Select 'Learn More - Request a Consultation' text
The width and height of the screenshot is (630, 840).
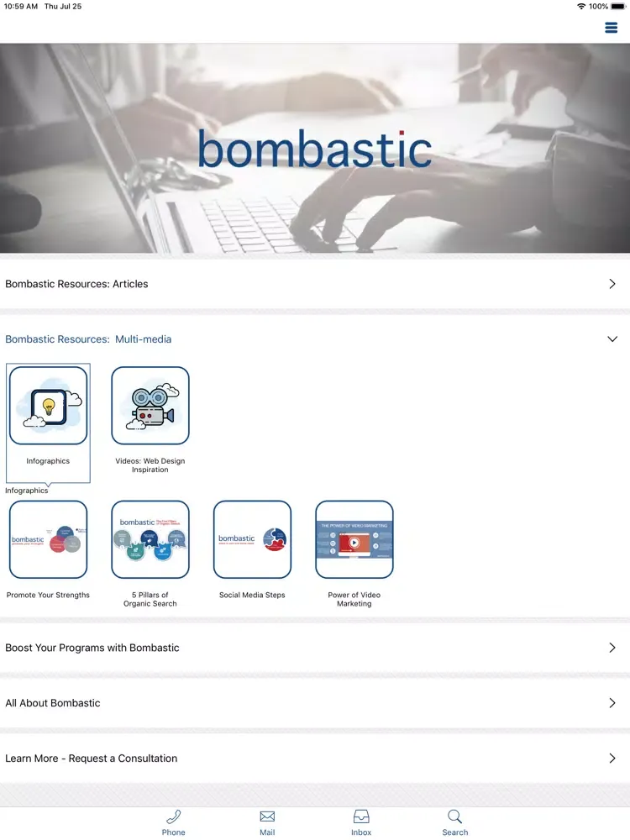click(91, 758)
